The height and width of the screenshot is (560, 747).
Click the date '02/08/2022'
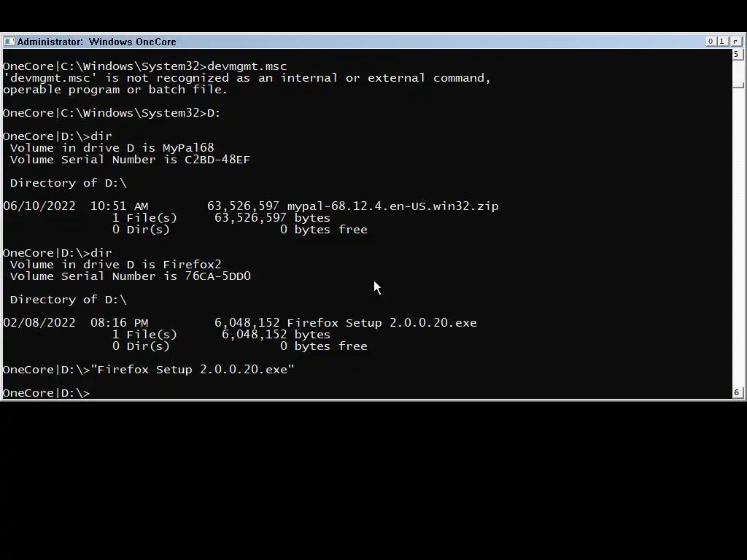tap(39, 323)
